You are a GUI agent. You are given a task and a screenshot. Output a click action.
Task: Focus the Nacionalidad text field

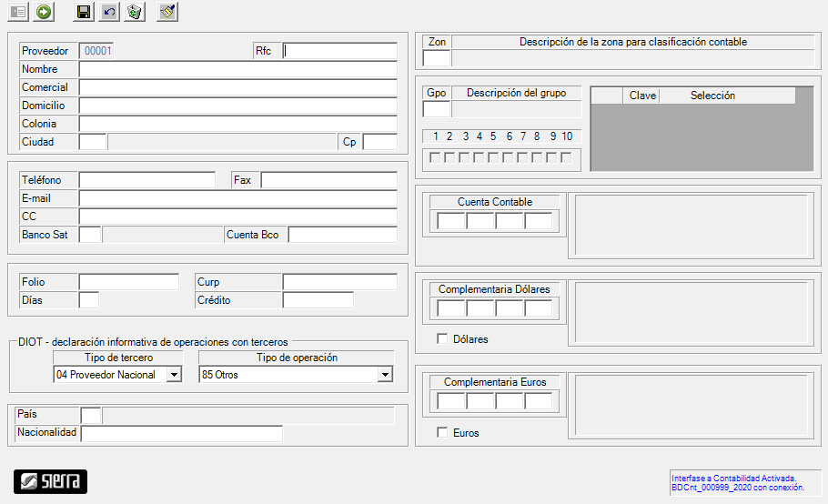tap(181, 433)
